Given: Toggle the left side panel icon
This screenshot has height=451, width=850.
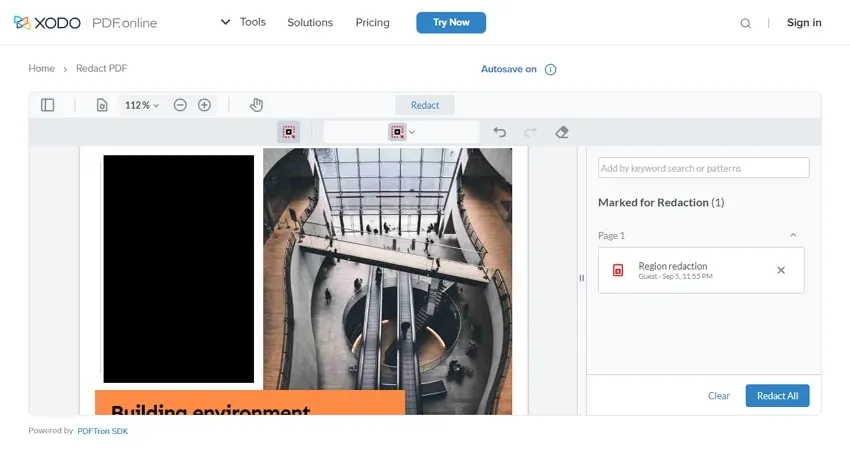Looking at the screenshot, I should (x=48, y=105).
